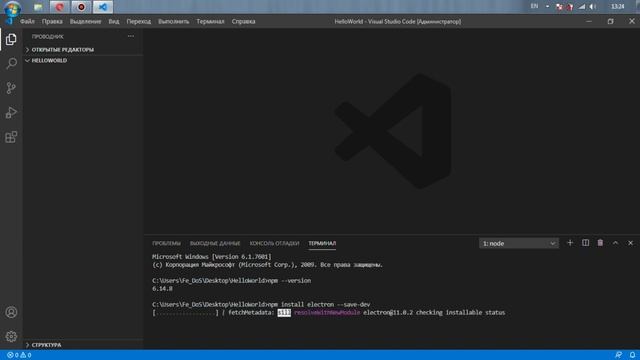
Task: Open the Explorer view in activity bar
Action: point(11,39)
